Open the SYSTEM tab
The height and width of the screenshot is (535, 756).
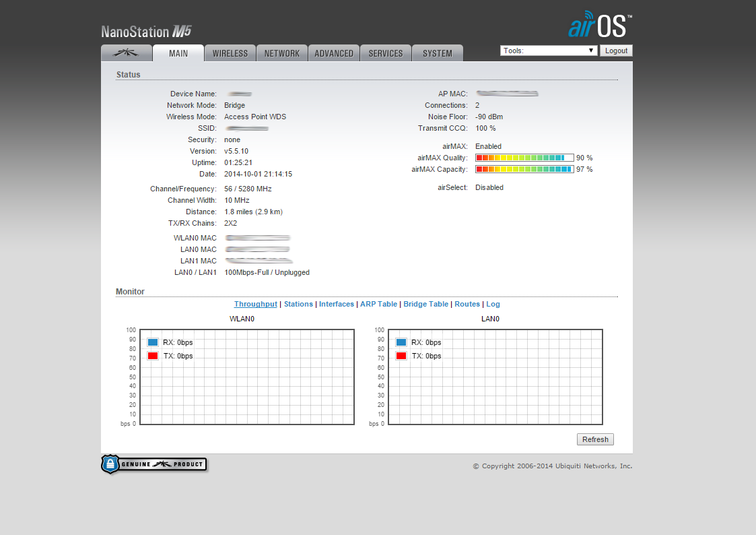[438, 53]
